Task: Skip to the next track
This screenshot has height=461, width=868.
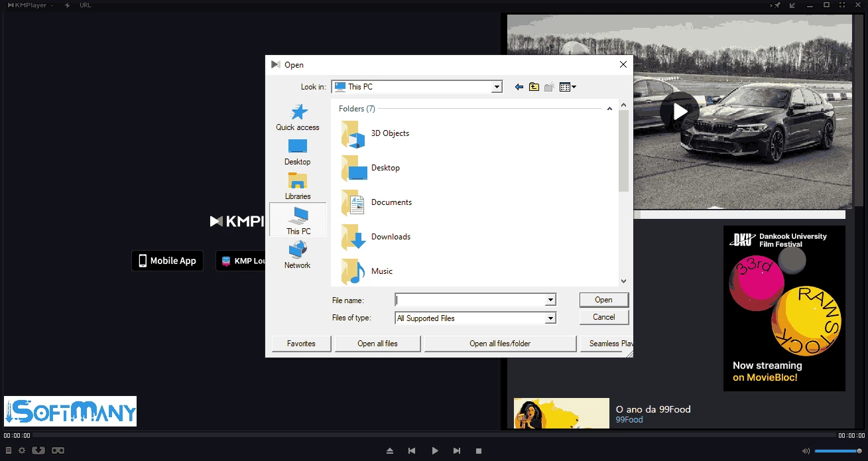Action: 457,451
